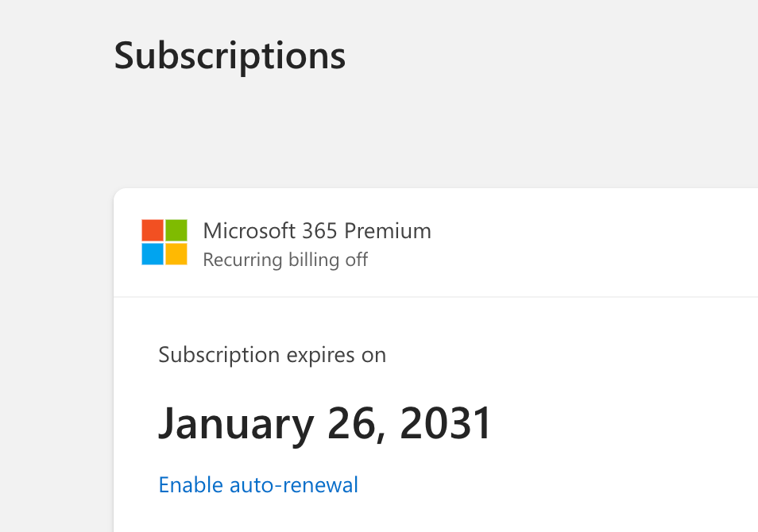Click the January 26, 2031 expiry date
758x532 pixels.
pyautogui.click(x=325, y=423)
